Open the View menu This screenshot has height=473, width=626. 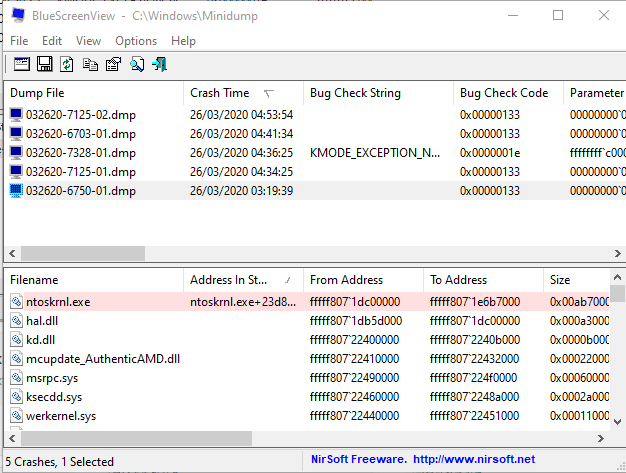tap(88, 41)
